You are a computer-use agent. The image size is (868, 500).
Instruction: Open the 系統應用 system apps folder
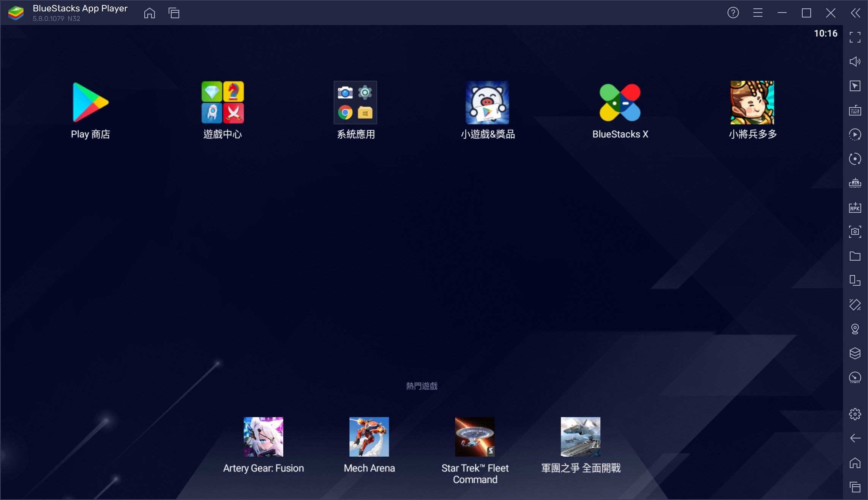click(355, 103)
